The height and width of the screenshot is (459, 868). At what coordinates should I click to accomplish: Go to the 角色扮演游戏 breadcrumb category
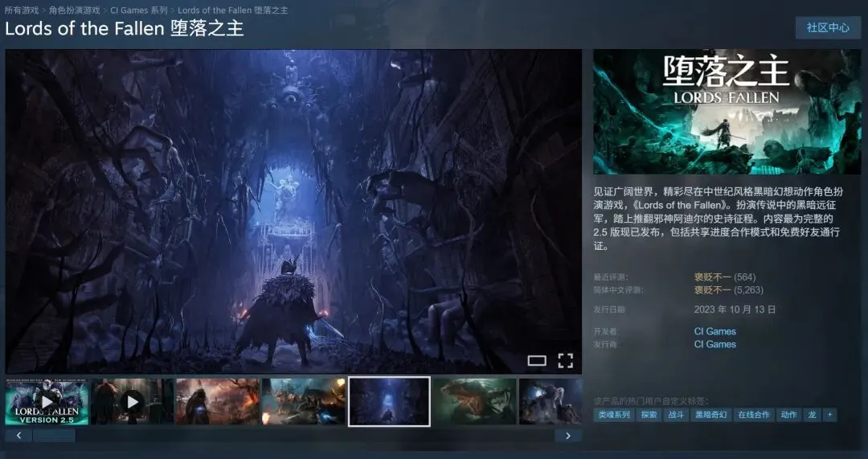(x=74, y=10)
